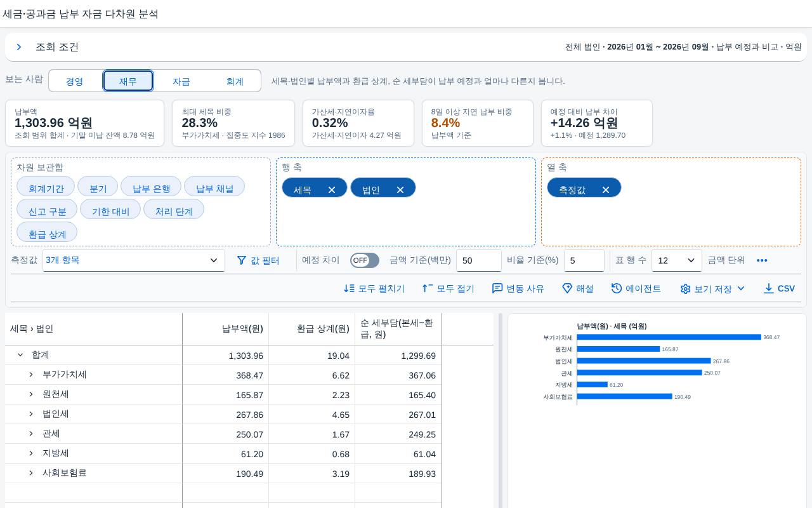Remove the 법인 chip from row axis

coord(400,190)
